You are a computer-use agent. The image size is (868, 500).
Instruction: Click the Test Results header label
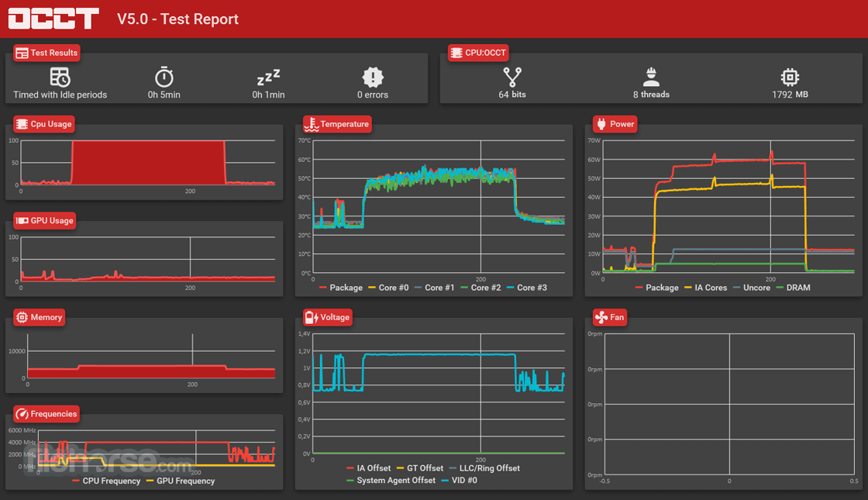(47, 53)
